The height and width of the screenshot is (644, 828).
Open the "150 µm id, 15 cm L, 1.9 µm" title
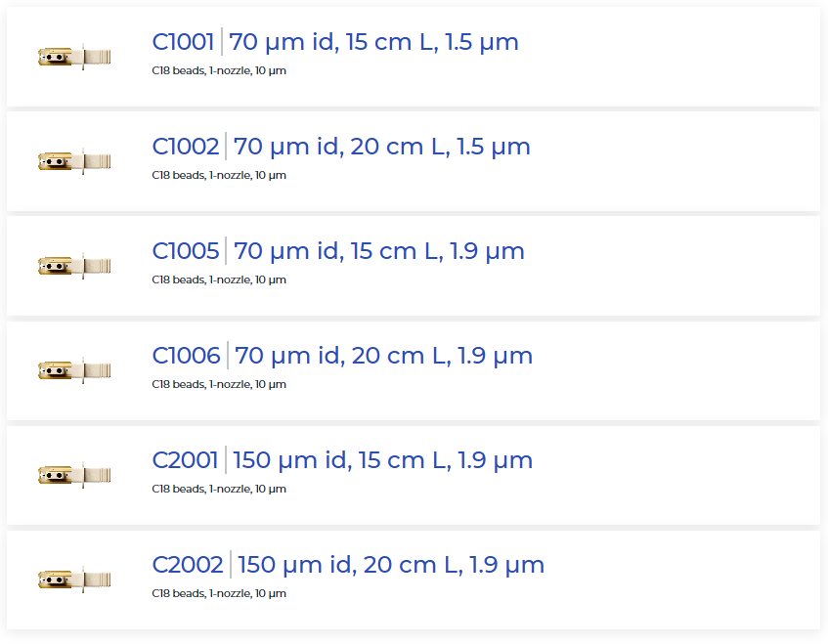click(x=383, y=460)
